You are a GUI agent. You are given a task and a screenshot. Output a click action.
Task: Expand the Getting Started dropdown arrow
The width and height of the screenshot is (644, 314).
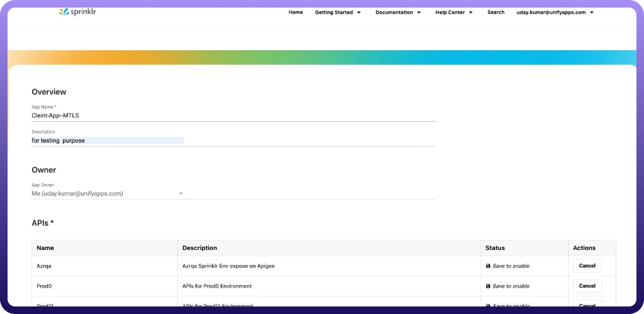[359, 13]
